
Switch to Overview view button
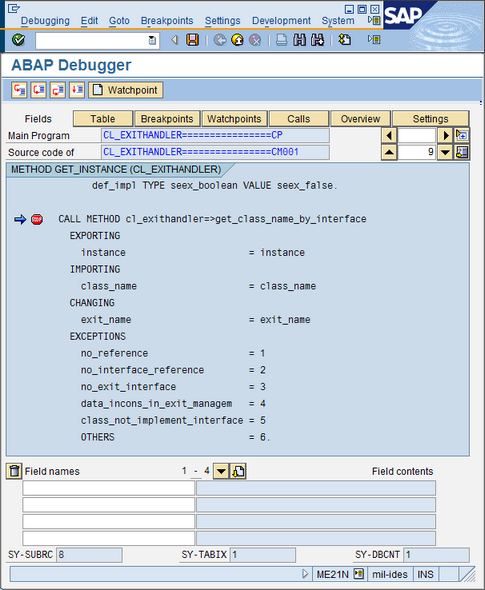(360, 119)
